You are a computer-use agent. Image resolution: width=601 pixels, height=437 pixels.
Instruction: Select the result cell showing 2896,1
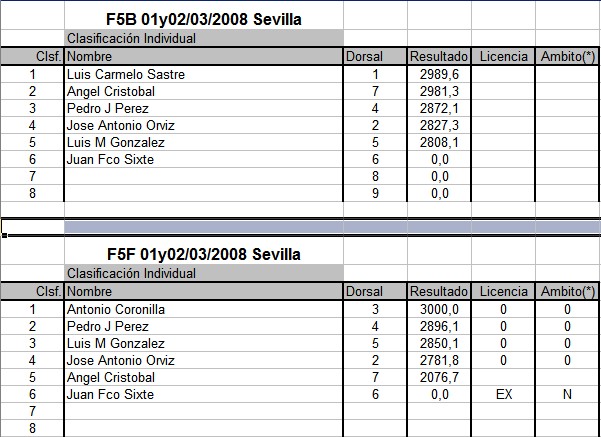(439, 326)
